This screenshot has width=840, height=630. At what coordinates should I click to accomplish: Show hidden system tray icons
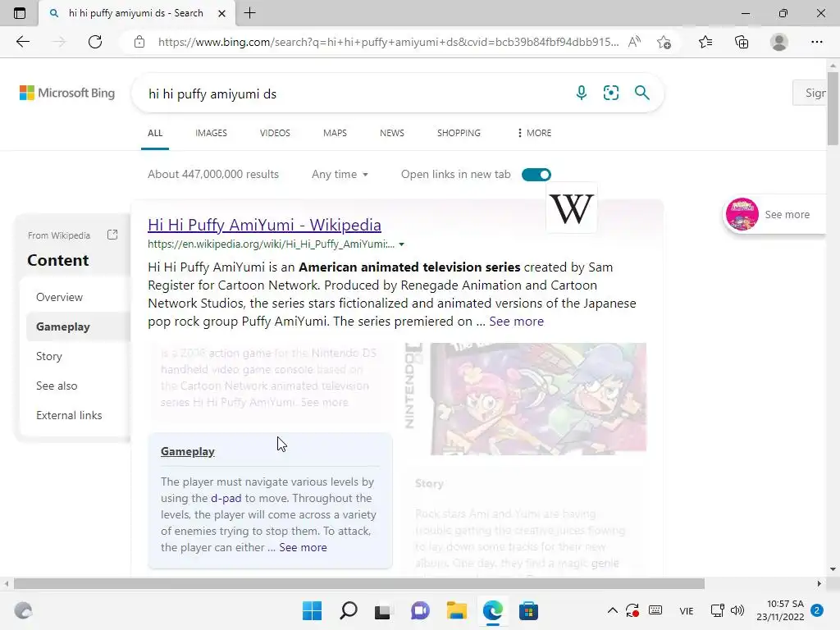612,610
